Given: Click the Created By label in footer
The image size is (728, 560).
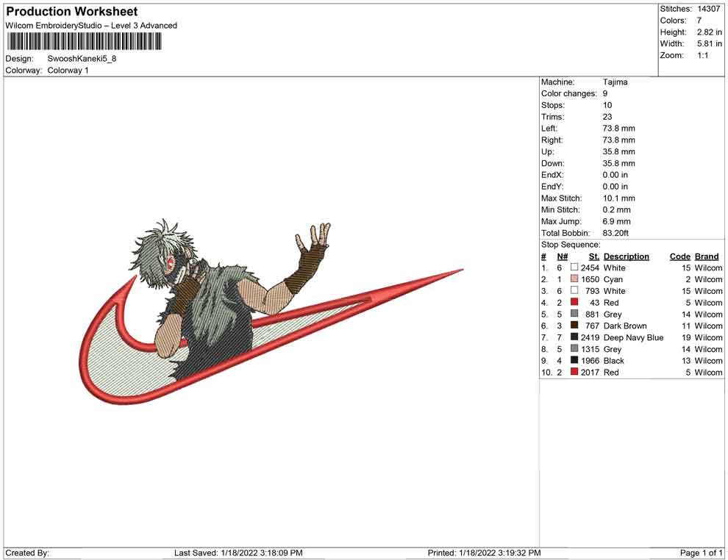Looking at the screenshot, I should click(x=27, y=553).
